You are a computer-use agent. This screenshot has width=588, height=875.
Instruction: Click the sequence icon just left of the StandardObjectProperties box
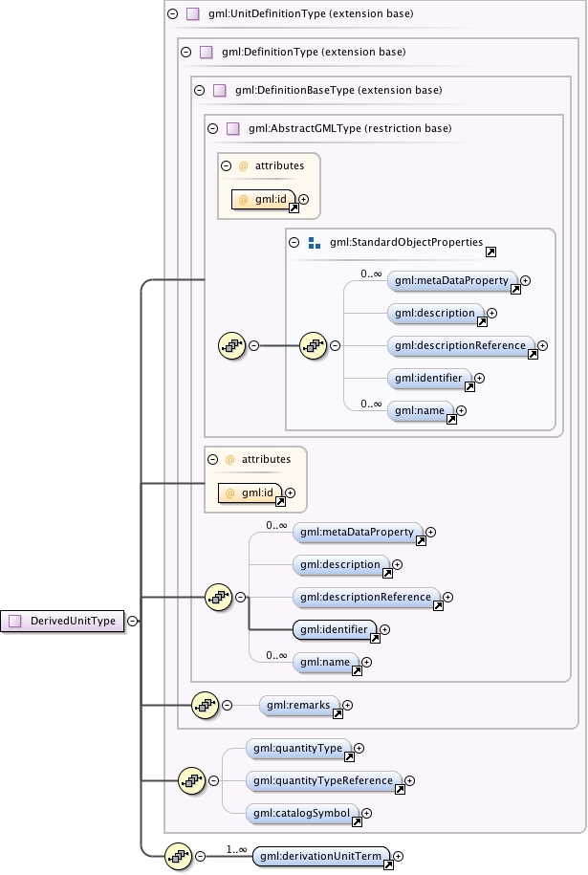[231, 346]
